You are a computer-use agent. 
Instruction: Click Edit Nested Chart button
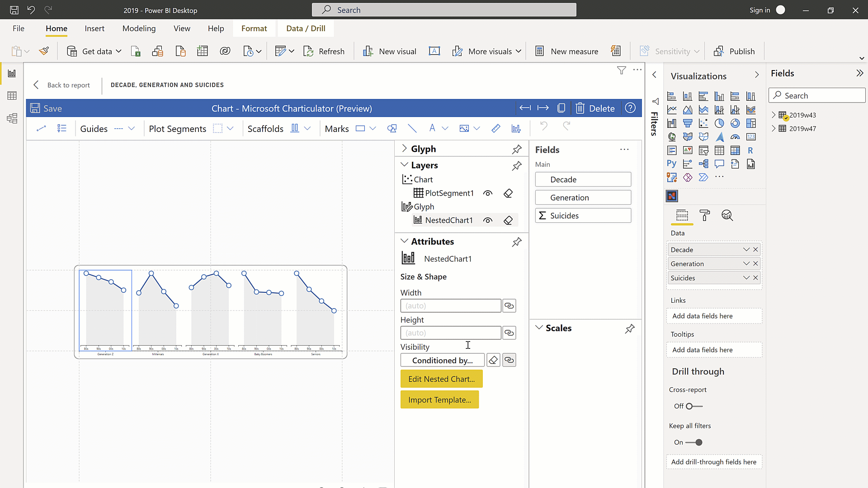point(441,379)
